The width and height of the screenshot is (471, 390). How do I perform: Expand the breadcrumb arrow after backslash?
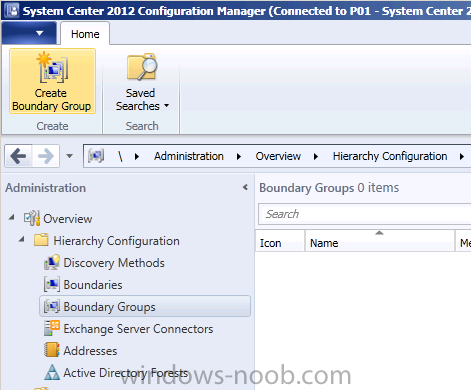pos(137,156)
